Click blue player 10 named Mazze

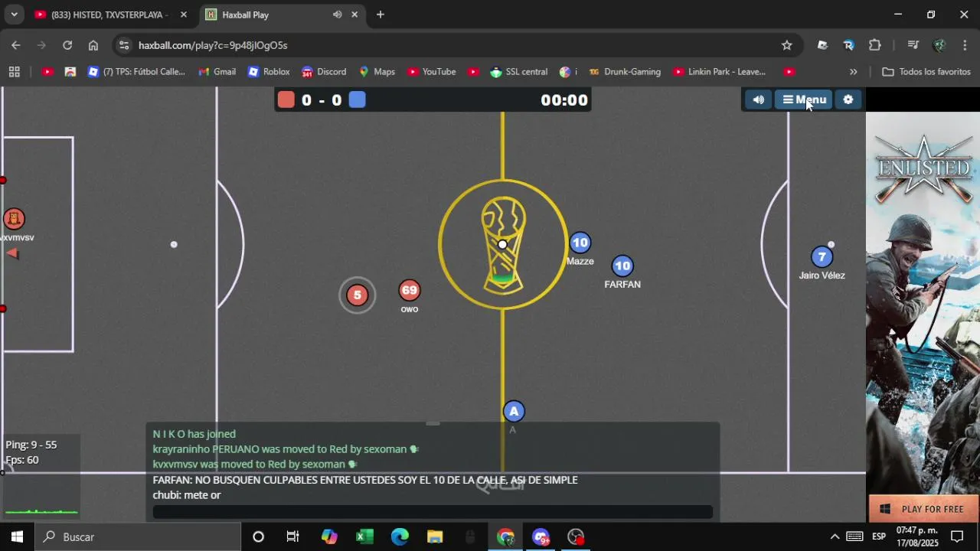pyautogui.click(x=580, y=243)
